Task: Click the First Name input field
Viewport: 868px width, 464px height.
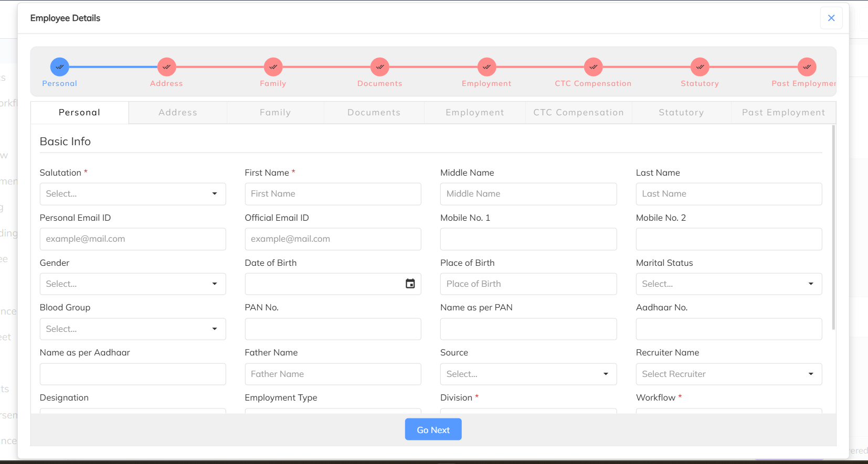Action: click(333, 194)
